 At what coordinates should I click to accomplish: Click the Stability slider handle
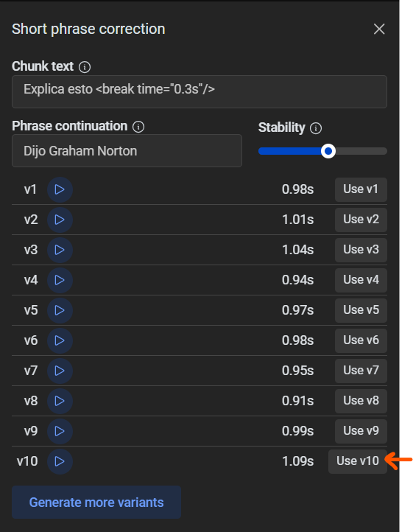[x=328, y=151]
